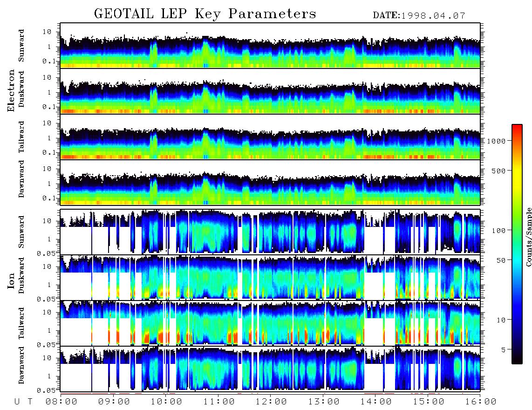This screenshot has height=410, width=532.
Task: Click the 12:00 time tick label
Action: tap(271, 402)
